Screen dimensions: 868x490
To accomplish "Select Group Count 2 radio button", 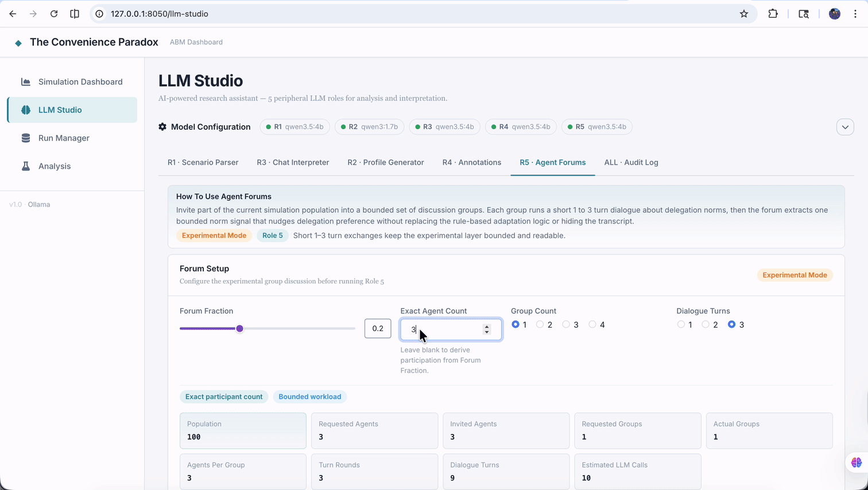I will tap(540, 325).
